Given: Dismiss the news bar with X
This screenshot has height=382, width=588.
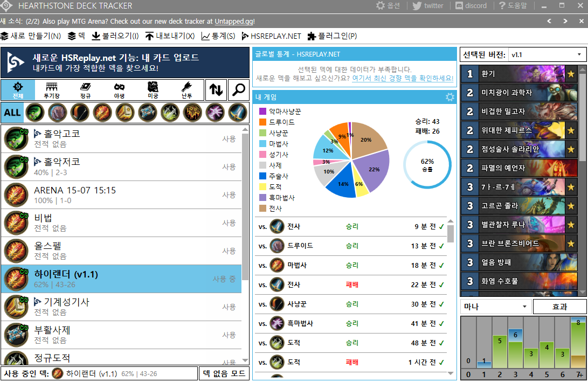Looking at the screenshot, I should (x=581, y=21).
